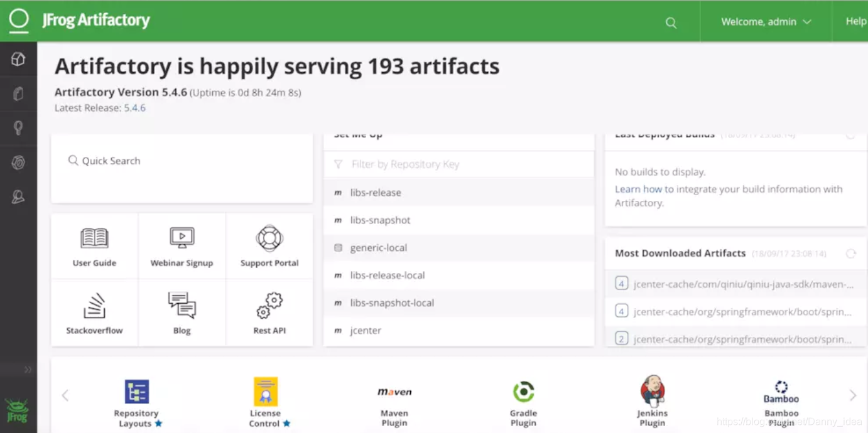Click the Learn how link
Viewport: 868px width, 433px height.
pos(638,189)
